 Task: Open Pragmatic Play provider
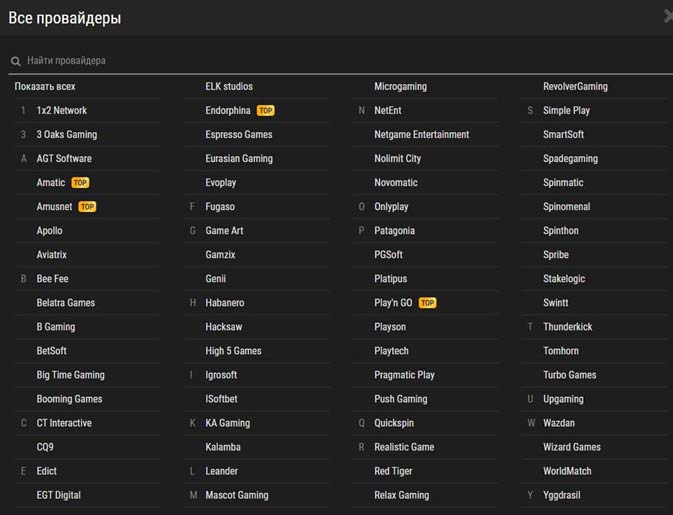[404, 375]
